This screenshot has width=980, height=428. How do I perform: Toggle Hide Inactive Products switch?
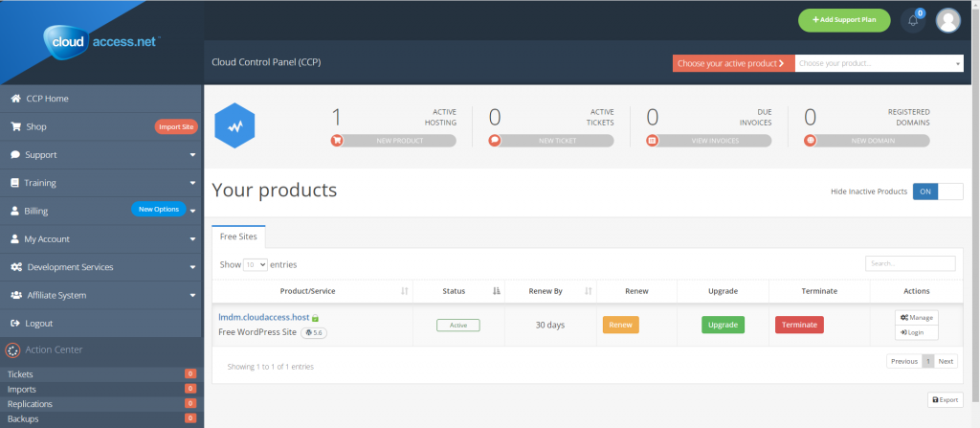click(x=937, y=191)
